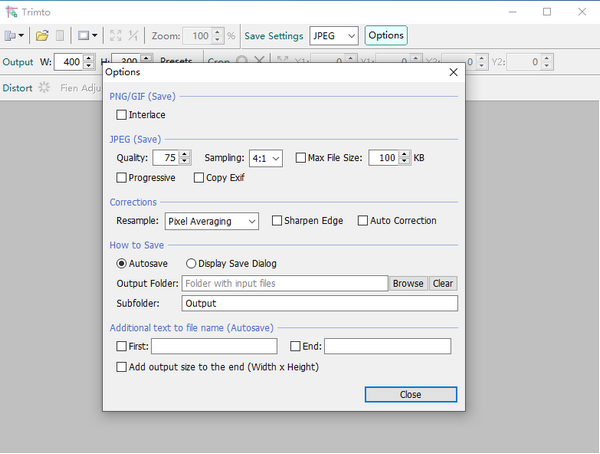This screenshot has height=454, width=600.
Task: Select the Display Save Dialog radio button
Action: tap(192, 264)
